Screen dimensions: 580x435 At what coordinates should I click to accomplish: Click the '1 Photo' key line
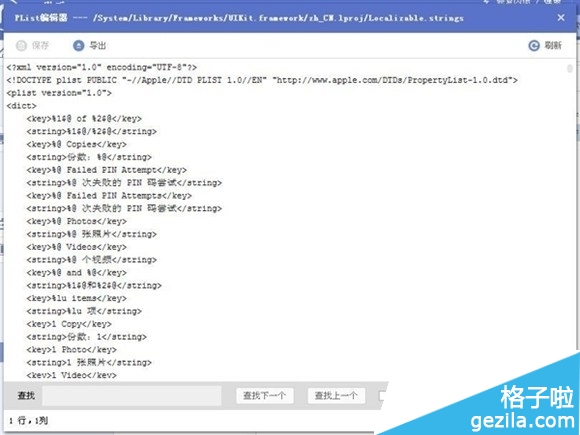pos(71,350)
